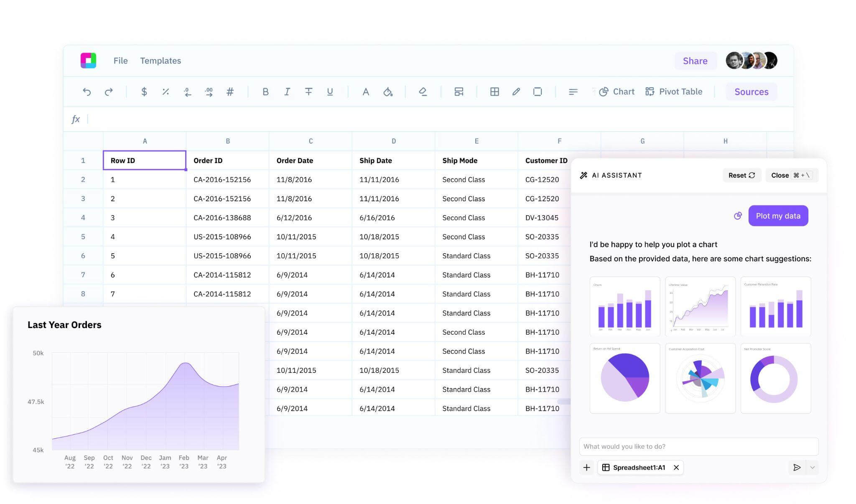The height and width of the screenshot is (504, 856).
Task: Reset the AI assistant conversation
Action: (741, 175)
